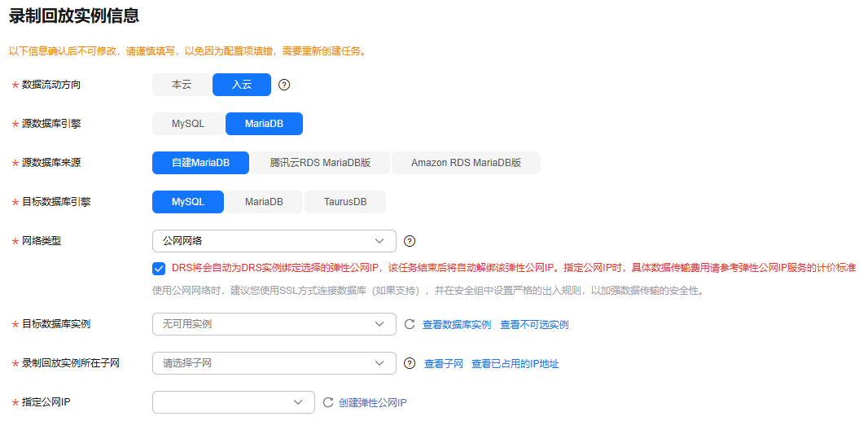The height and width of the screenshot is (421, 868).
Task: Choose MySQL as source database engine
Action: [188, 124]
